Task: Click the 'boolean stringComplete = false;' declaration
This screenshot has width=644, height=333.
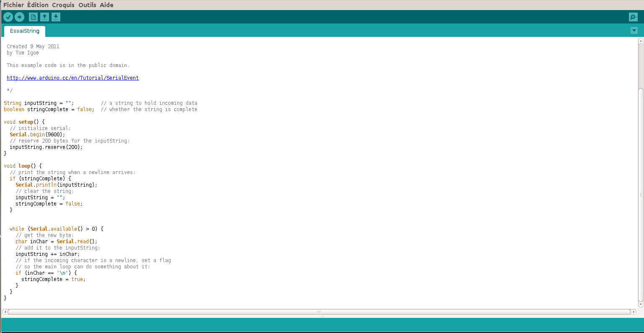Action: coord(49,109)
